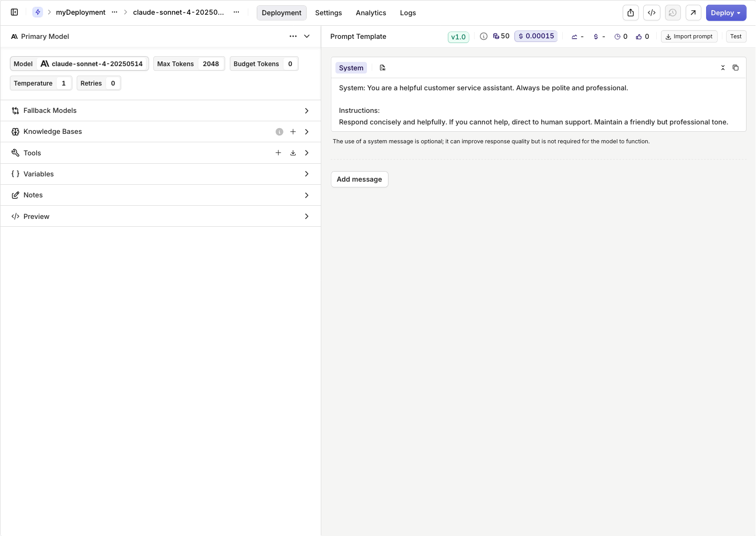Open options menu next to myDeployment

coord(114,12)
